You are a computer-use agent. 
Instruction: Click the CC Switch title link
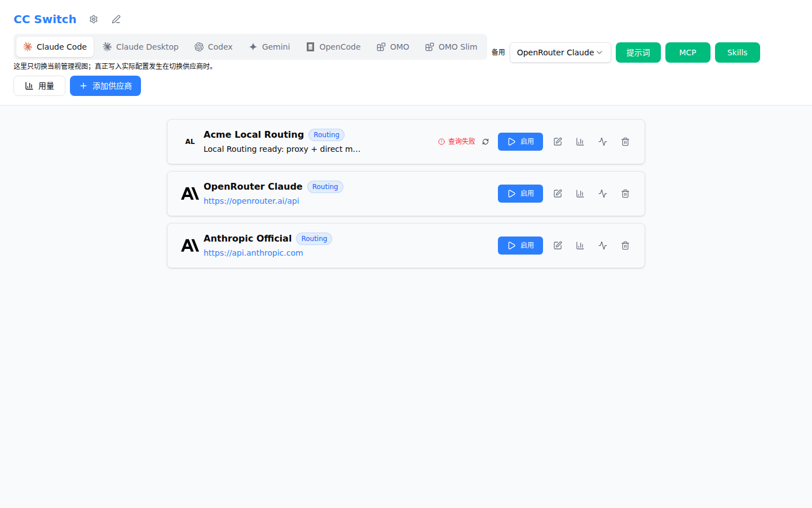click(45, 19)
